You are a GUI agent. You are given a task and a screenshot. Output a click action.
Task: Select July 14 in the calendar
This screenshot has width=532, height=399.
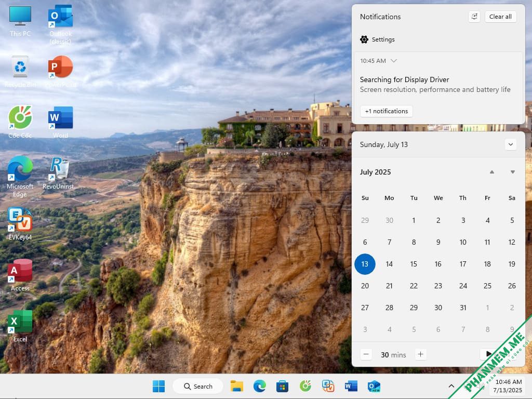(389, 264)
